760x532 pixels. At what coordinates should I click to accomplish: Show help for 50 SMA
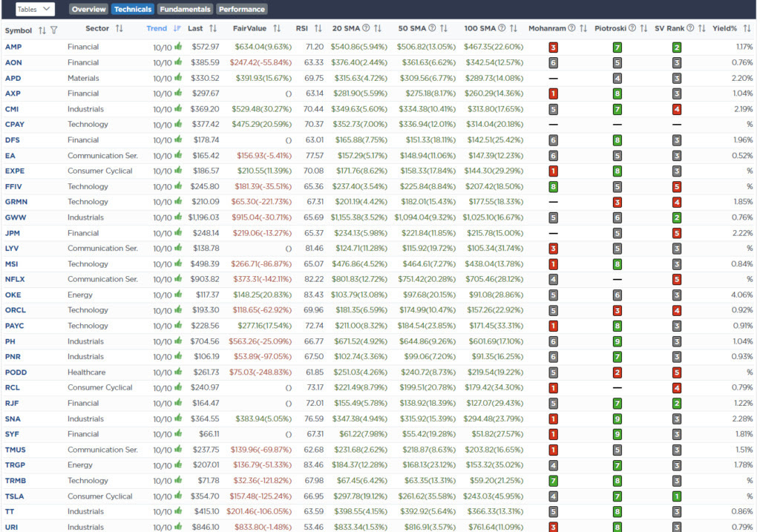click(432, 28)
